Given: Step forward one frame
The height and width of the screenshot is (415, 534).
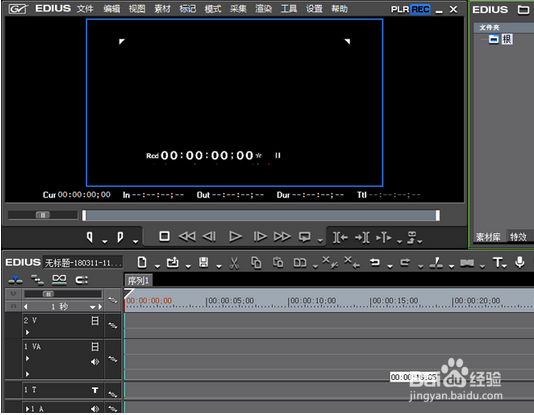Looking at the screenshot, I should pos(260,236).
